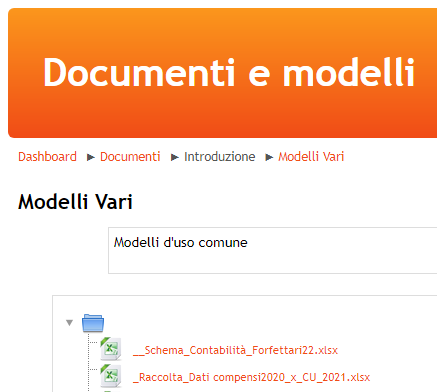The height and width of the screenshot is (392, 437).
Task: Click Excel icon beside _Raccolta_Dati compensi2020 file
Action: point(111,376)
